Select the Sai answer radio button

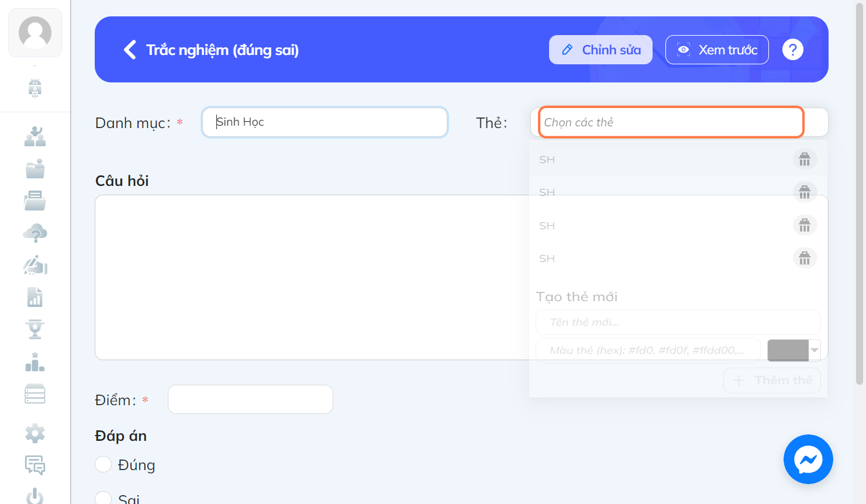click(103, 498)
